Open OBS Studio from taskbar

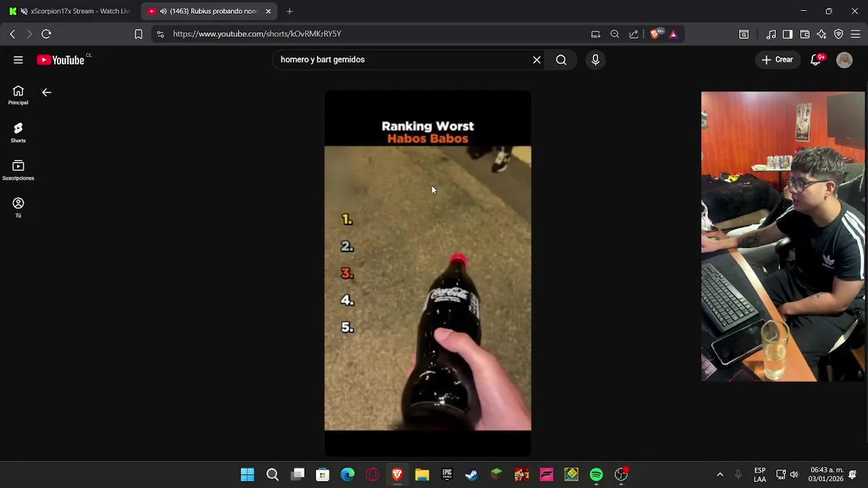[621, 474]
